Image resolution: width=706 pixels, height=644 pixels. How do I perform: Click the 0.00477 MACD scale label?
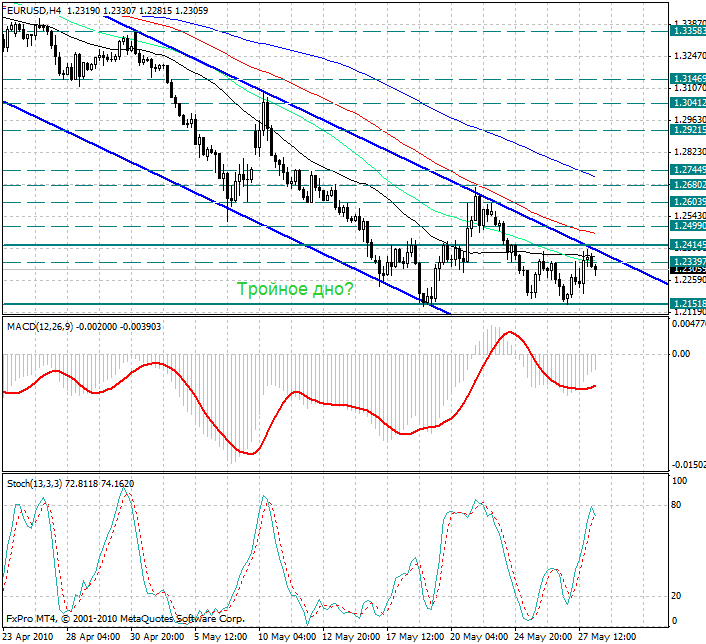688,324
